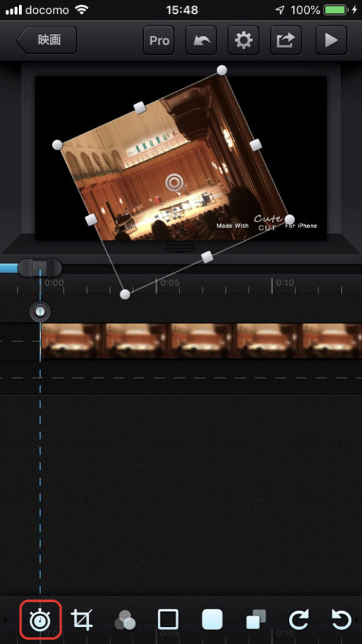
Task: Open the overlapping squares shadow tool
Action: click(x=256, y=619)
